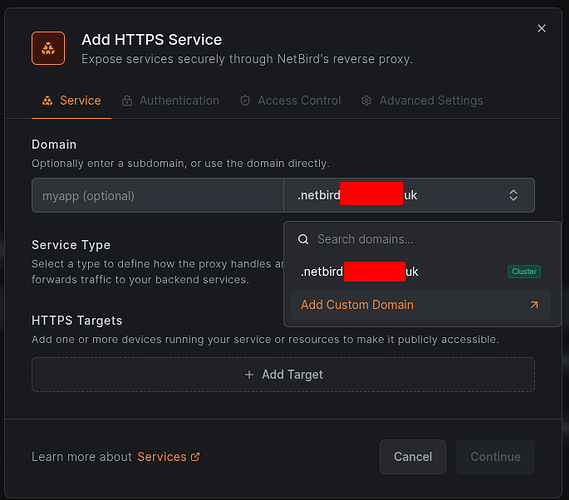Click the Add Custom Domain arrow icon
Viewport: 569px width, 500px height.
click(534, 305)
